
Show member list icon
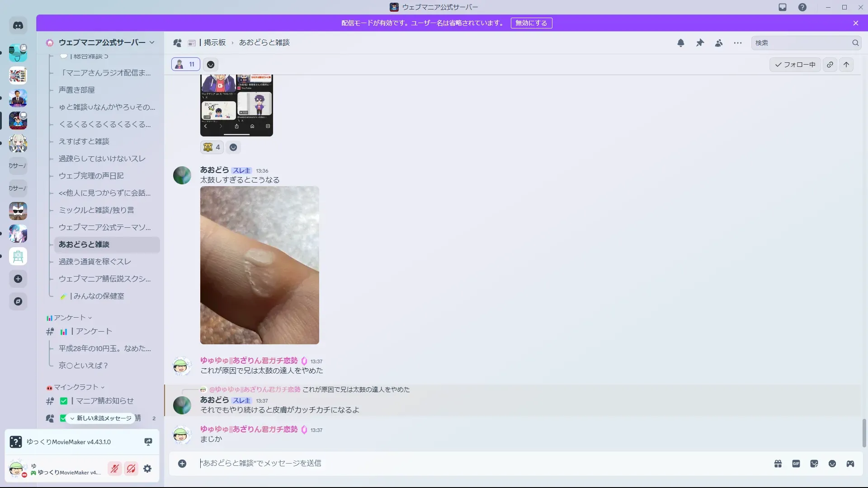click(719, 43)
